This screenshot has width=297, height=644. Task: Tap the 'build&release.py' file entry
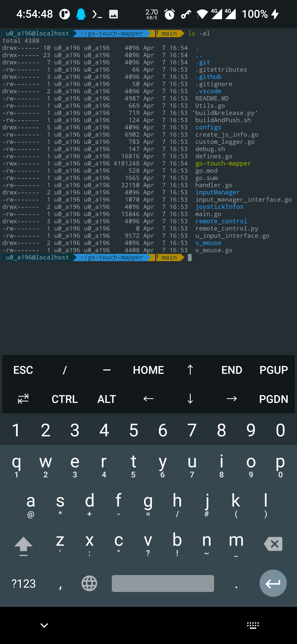coord(225,113)
